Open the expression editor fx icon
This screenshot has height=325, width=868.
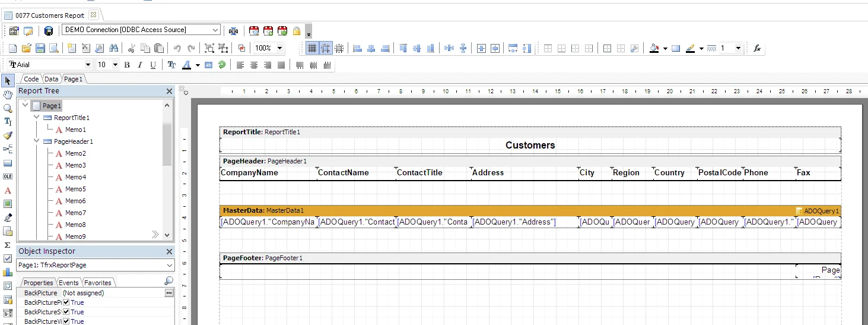tap(757, 48)
